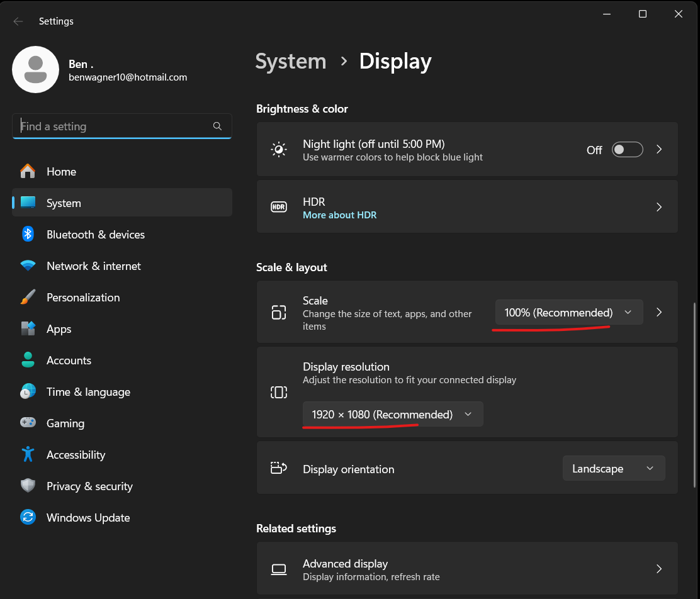
Task: Click the More about HDR link
Action: pos(339,215)
